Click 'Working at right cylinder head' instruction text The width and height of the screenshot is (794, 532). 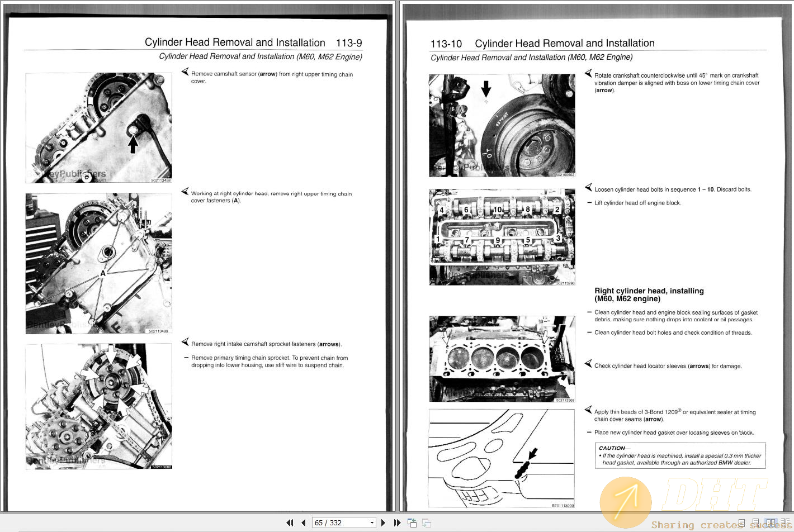[271, 197]
